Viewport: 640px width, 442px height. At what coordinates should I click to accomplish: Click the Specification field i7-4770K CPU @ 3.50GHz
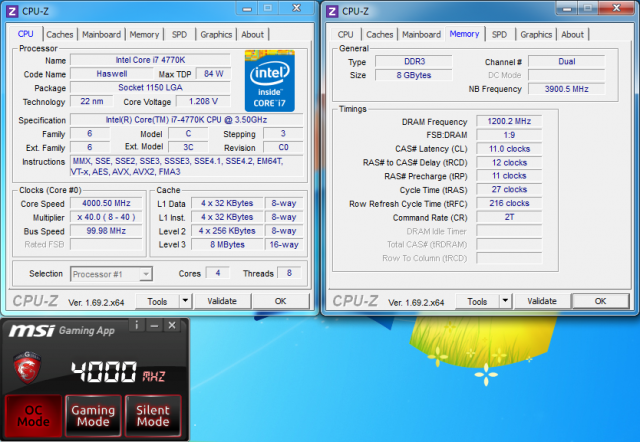(187, 120)
